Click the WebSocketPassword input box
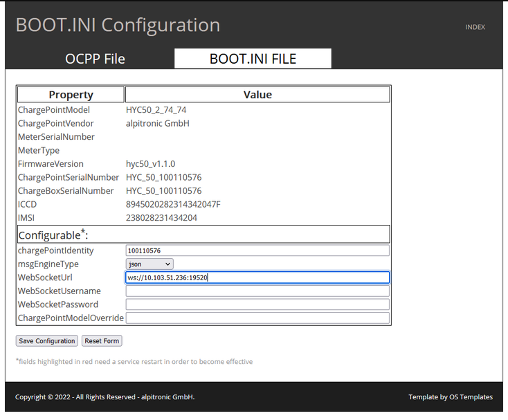The image size is (508, 420). coord(257,304)
